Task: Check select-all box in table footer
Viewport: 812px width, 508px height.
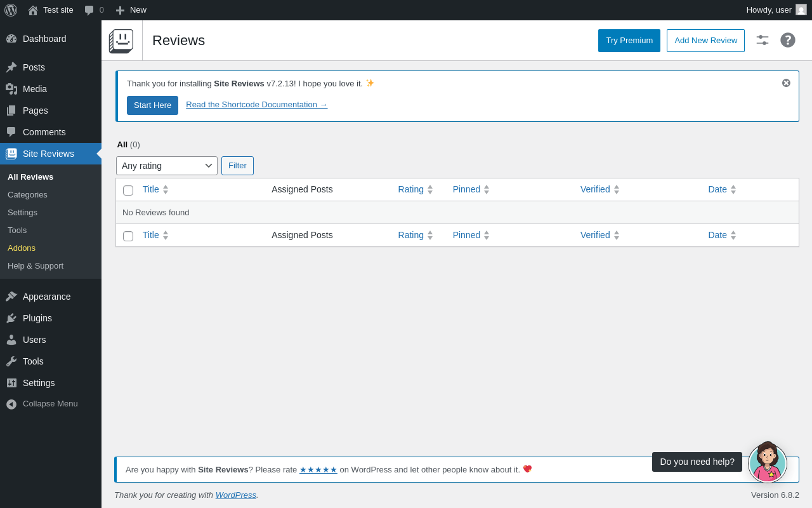Action: coord(128,236)
